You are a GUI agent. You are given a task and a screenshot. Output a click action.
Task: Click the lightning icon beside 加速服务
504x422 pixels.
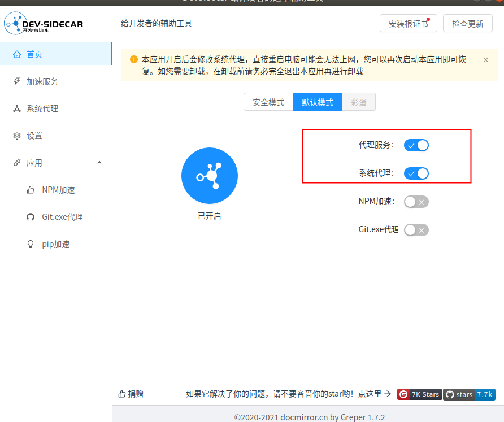point(17,81)
